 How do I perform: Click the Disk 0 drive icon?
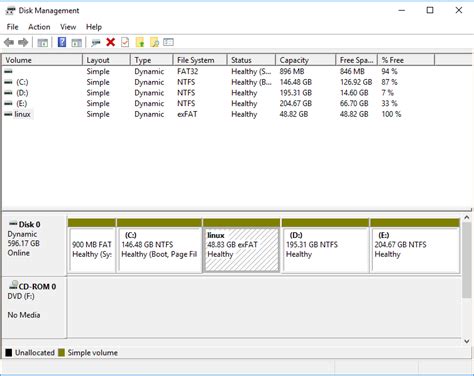(x=13, y=223)
